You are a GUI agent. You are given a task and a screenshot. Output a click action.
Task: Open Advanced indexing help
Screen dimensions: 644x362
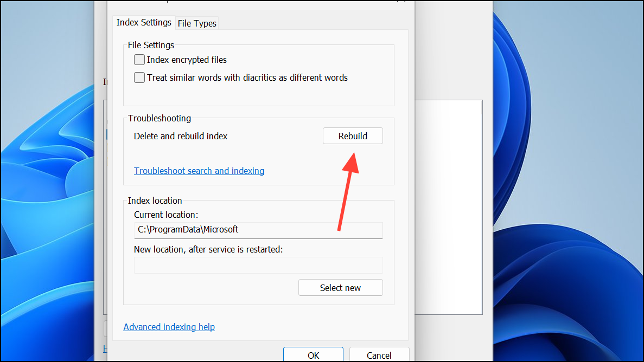pyautogui.click(x=169, y=327)
